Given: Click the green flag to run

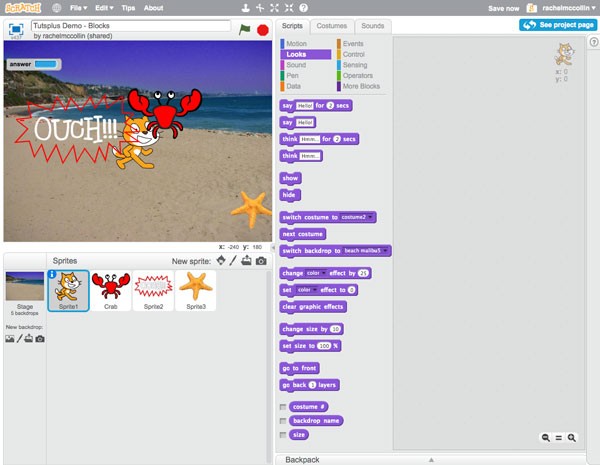Looking at the screenshot, I should 244,29.
